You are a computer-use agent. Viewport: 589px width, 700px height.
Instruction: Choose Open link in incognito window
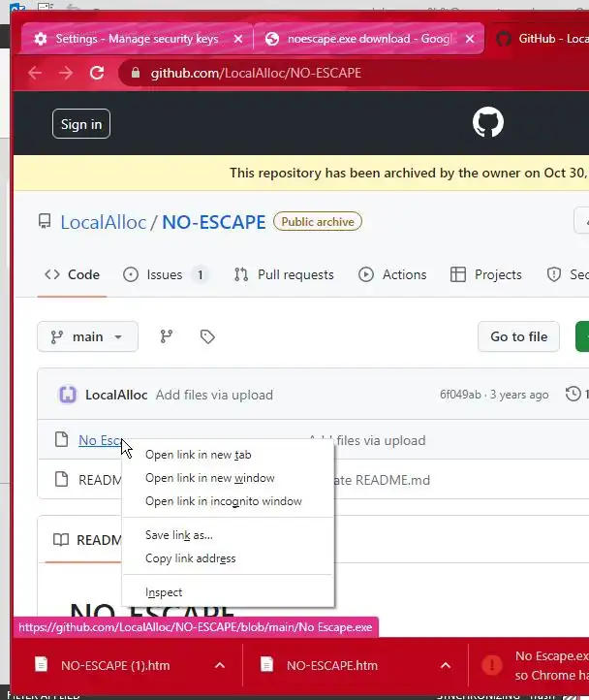coord(228,501)
